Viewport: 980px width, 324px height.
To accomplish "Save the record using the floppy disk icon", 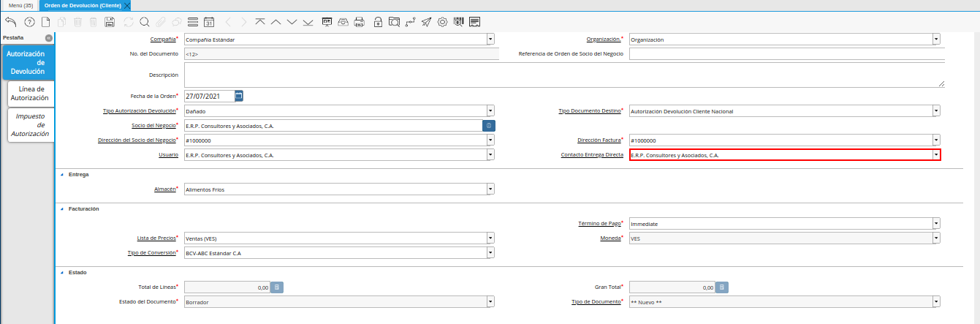I will 110,22.
